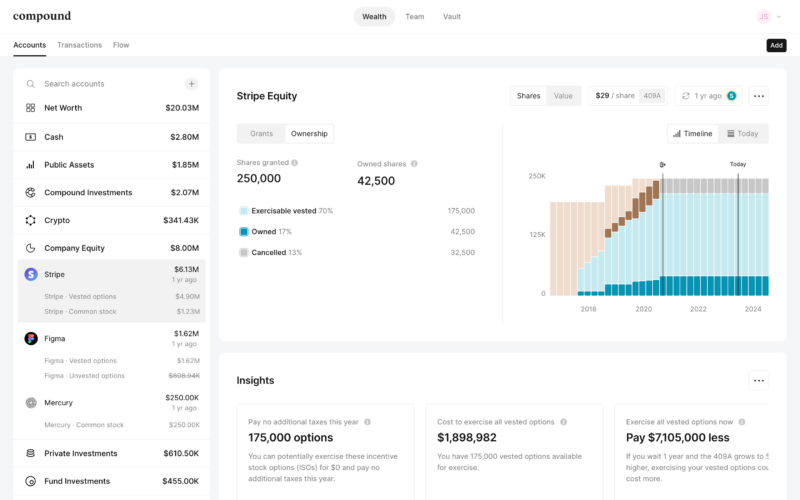Expand the Mercury account row
Screen dimensions: 800x500
112,403
